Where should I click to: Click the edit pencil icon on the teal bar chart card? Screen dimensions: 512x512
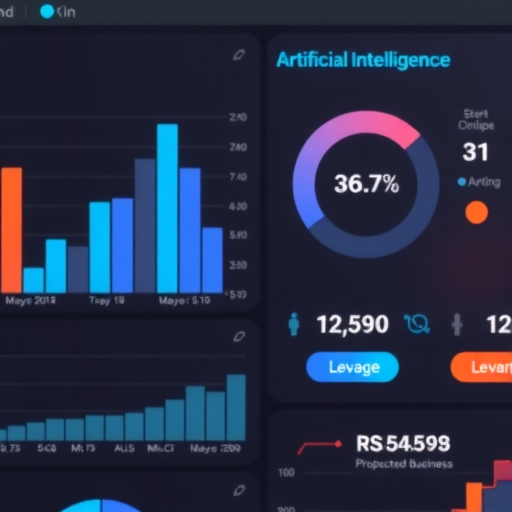(x=239, y=337)
